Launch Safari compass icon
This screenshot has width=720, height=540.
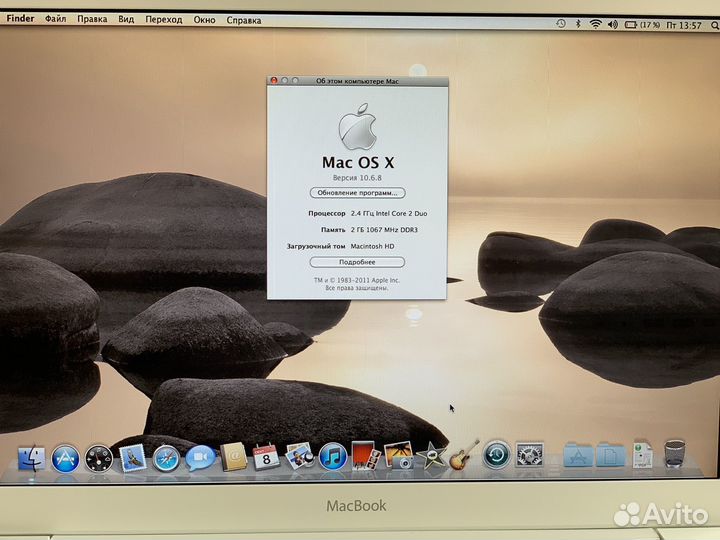pos(166,459)
